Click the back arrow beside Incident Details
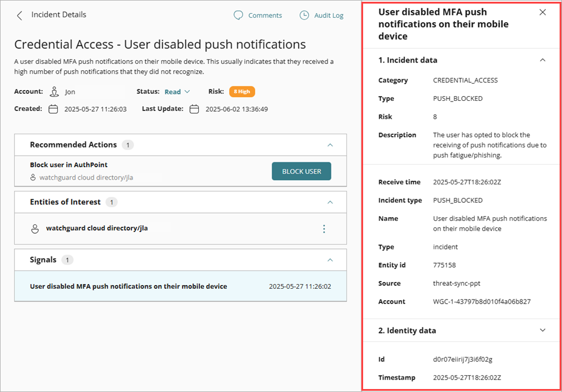Viewport: 562px width, 392px height. click(20, 15)
